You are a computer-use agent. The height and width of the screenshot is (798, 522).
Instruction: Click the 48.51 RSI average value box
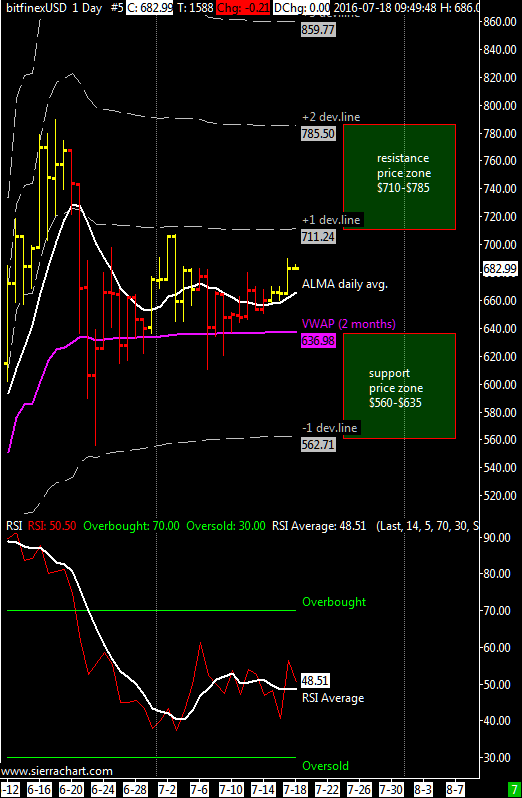pyautogui.click(x=315, y=680)
